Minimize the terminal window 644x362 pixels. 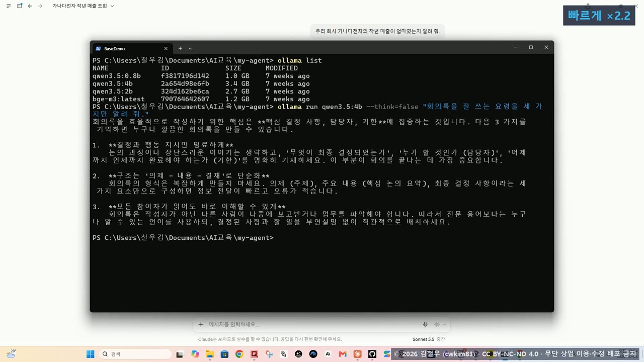tap(515, 47)
